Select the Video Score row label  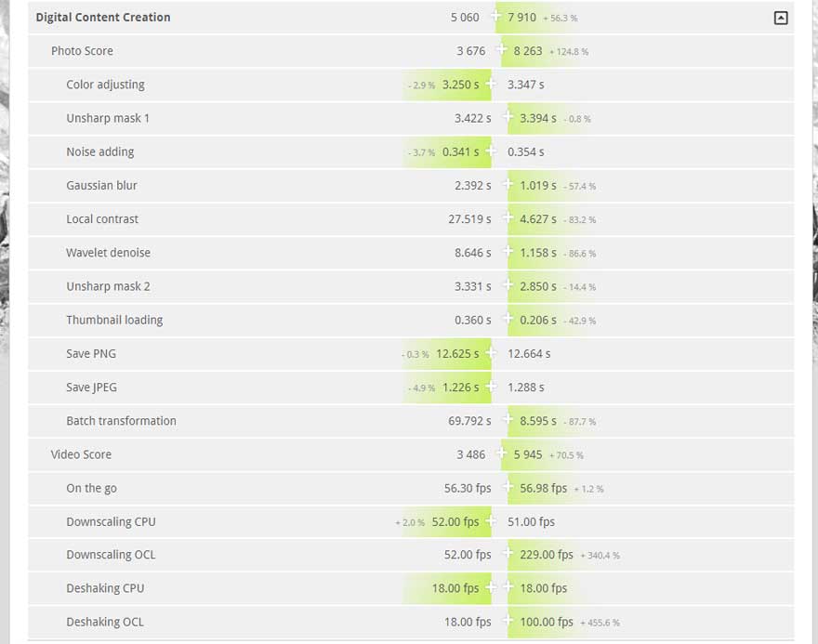(81, 454)
